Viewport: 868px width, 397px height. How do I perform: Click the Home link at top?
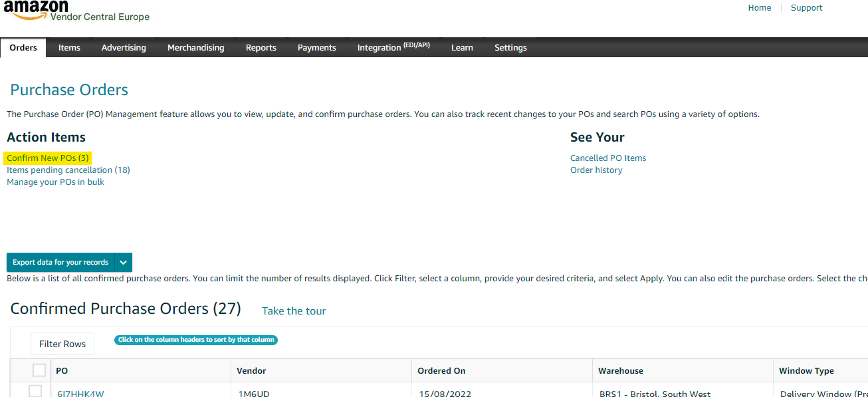point(760,8)
